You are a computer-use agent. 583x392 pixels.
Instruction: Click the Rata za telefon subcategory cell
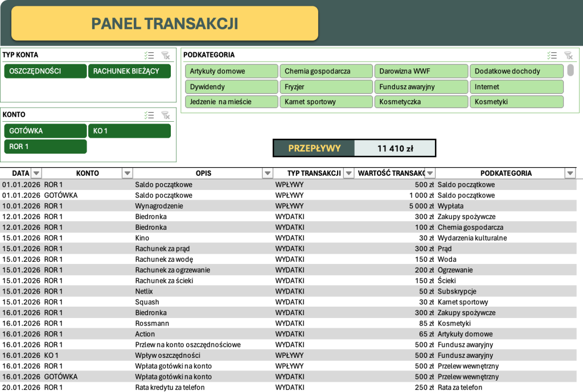coord(506,387)
